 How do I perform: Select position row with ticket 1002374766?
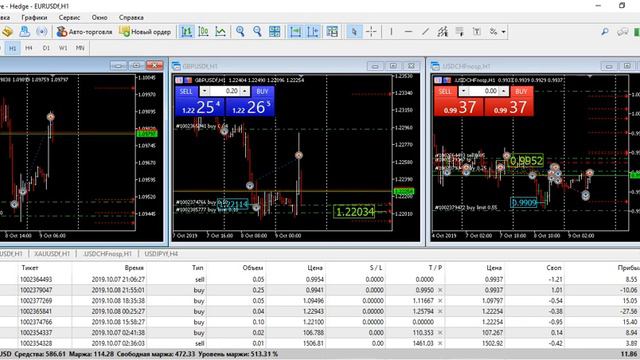tap(320, 322)
